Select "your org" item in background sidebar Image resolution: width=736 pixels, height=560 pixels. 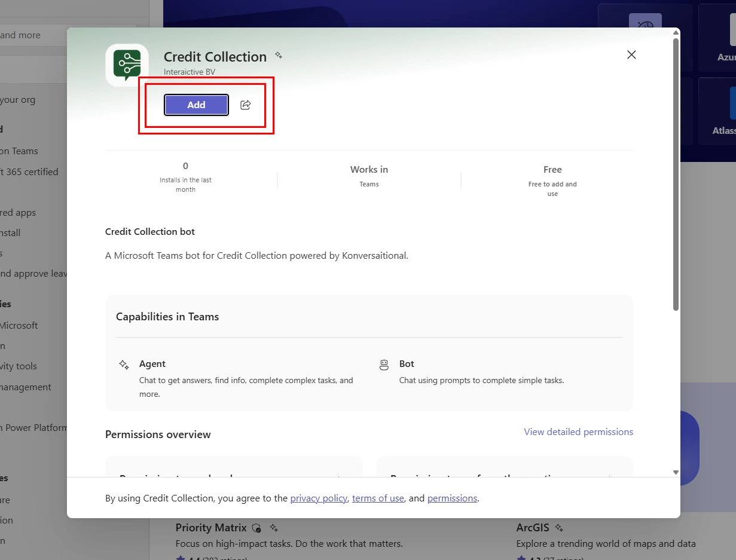pyautogui.click(x=18, y=100)
